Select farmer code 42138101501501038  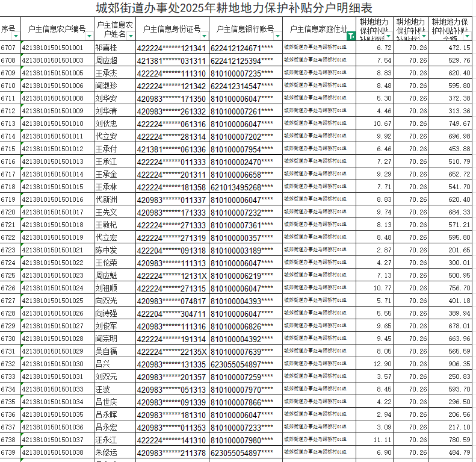[x=57, y=452]
